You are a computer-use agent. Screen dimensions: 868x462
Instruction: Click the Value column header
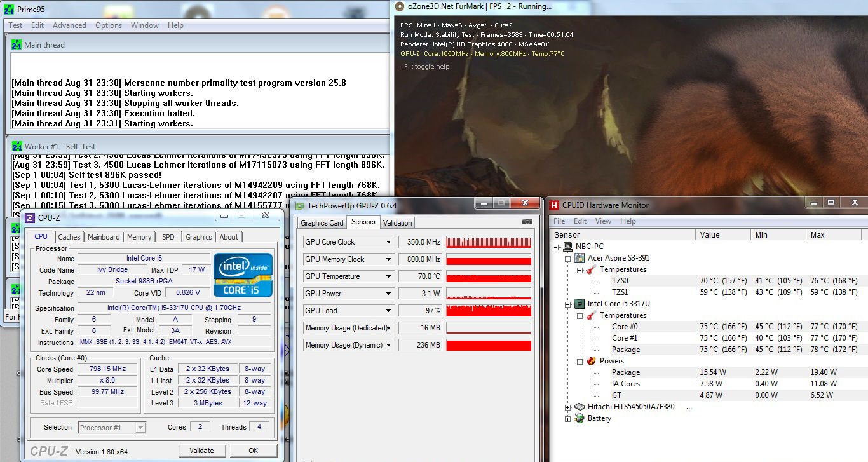(724, 234)
